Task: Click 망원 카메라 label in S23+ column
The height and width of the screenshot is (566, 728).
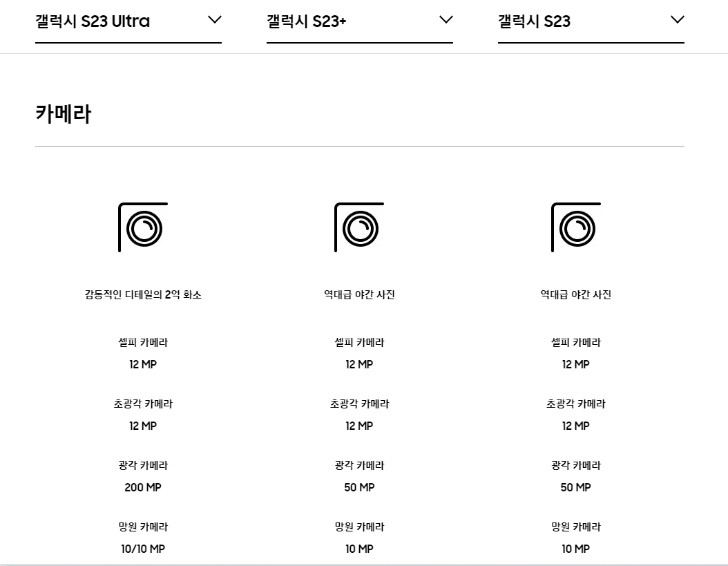Action: 359,527
